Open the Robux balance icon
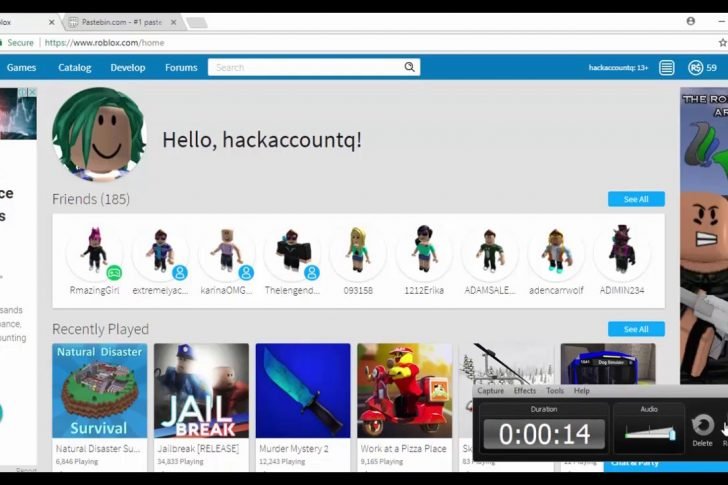Screen dimensions: 728x485 click(x=696, y=67)
